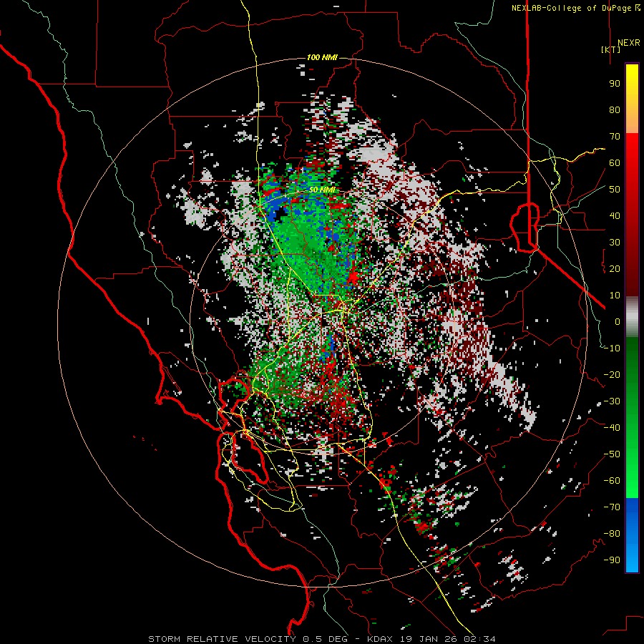
Task: Select the -10 value on velocity scale
Action: (x=612, y=348)
